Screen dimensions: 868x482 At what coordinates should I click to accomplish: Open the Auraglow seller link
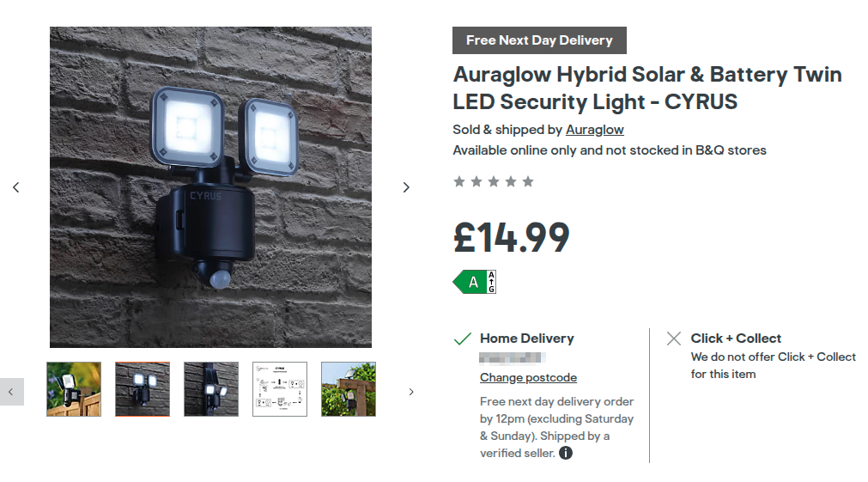click(x=594, y=130)
